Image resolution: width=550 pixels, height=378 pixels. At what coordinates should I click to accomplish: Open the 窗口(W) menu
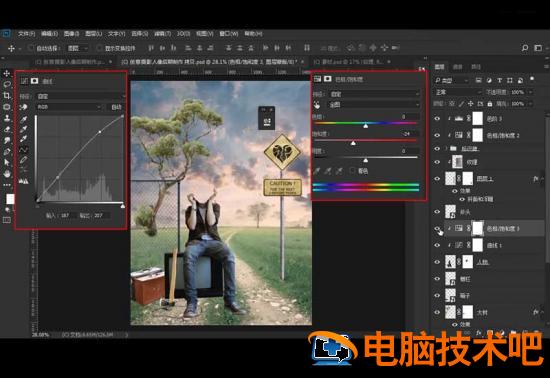click(x=229, y=34)
